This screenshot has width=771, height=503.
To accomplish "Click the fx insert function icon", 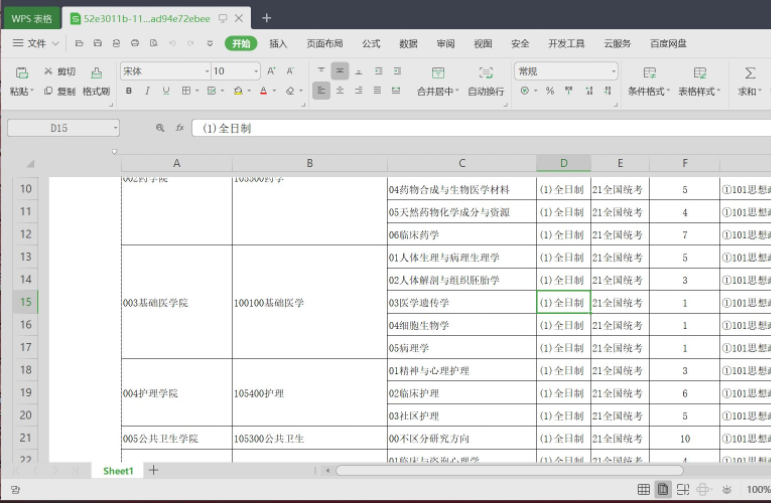I will tap(179, 128).
